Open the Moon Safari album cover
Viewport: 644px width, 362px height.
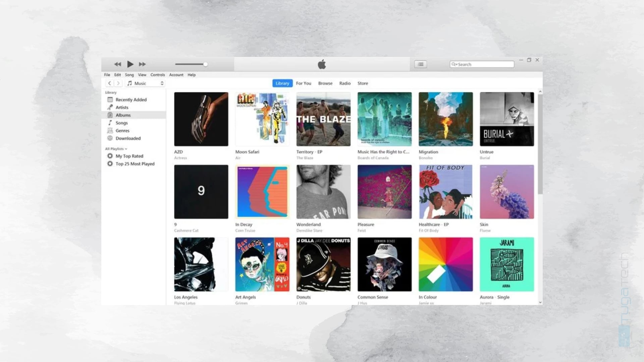[x=262, y=119]
